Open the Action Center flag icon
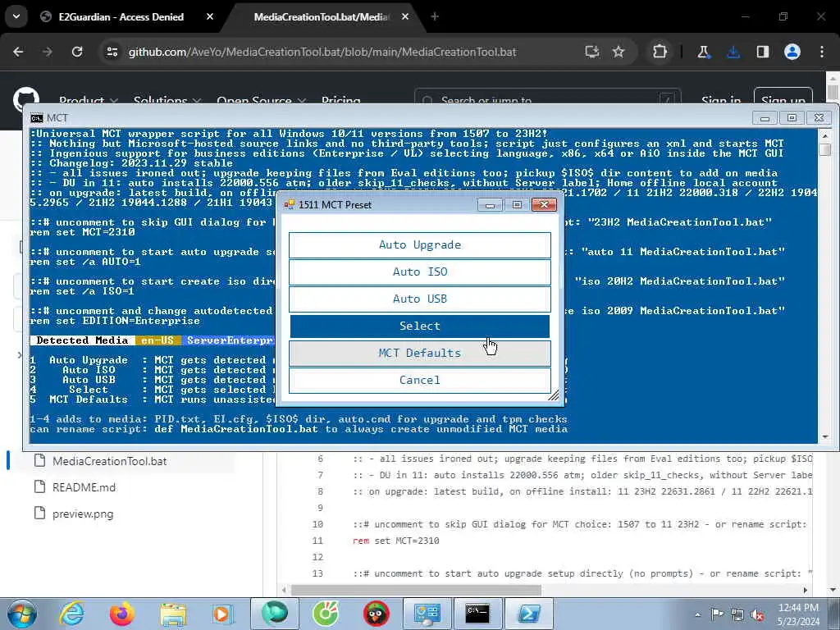 pos(717,614)
